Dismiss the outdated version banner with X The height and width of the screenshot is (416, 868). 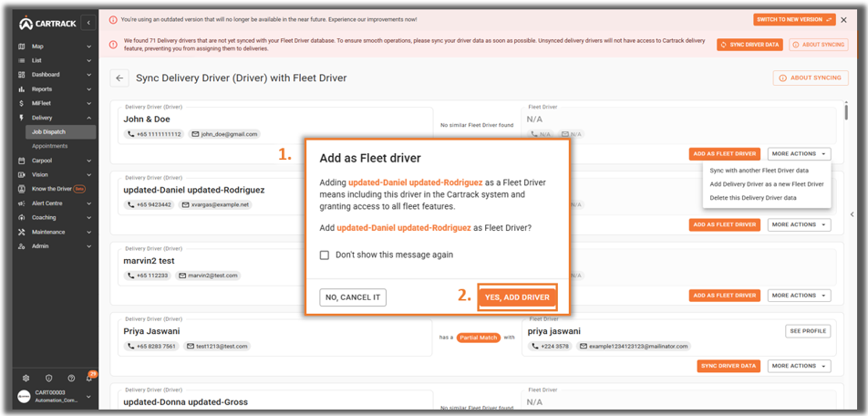pos(843,19)
